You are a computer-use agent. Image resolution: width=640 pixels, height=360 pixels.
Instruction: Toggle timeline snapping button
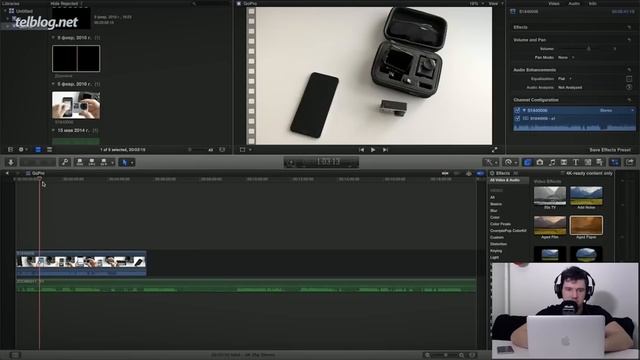point(480,173)
